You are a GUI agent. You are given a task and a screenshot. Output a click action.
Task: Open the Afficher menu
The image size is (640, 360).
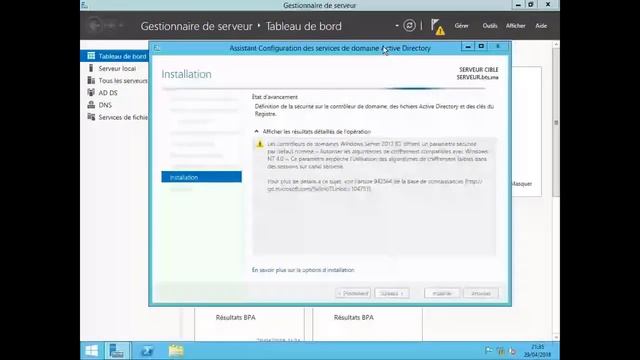(516, 26)
